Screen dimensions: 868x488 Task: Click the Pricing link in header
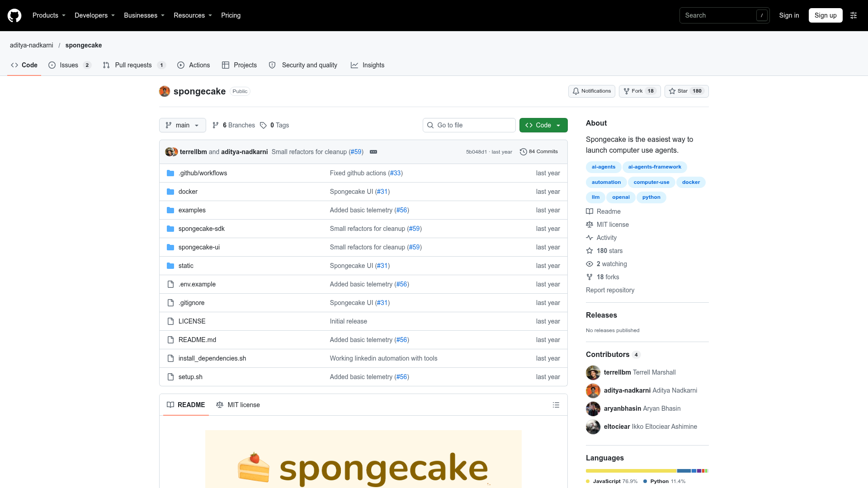click(231, 15)
